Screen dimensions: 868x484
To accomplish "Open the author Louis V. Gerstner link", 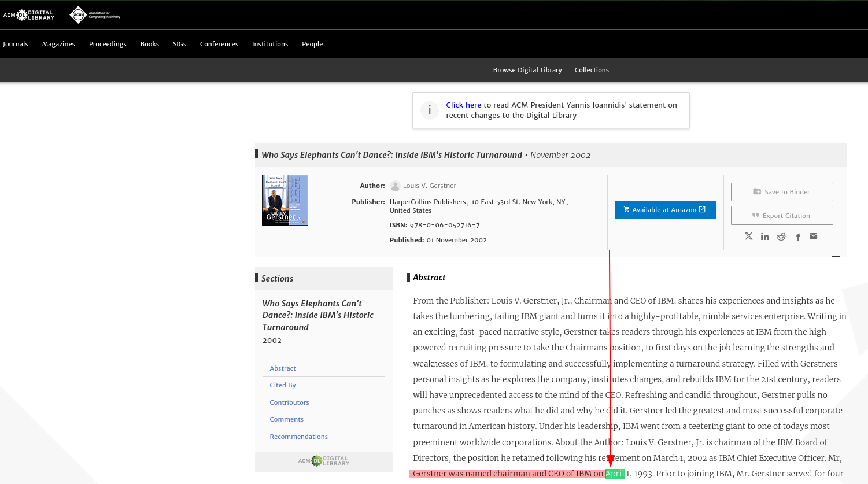I will click(x=429, y=186).
